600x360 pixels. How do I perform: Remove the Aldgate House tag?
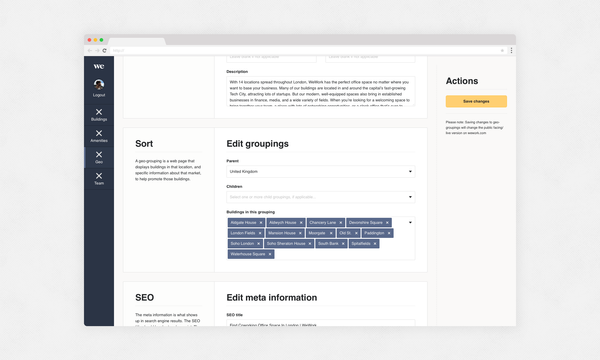[x=261, y=223]
